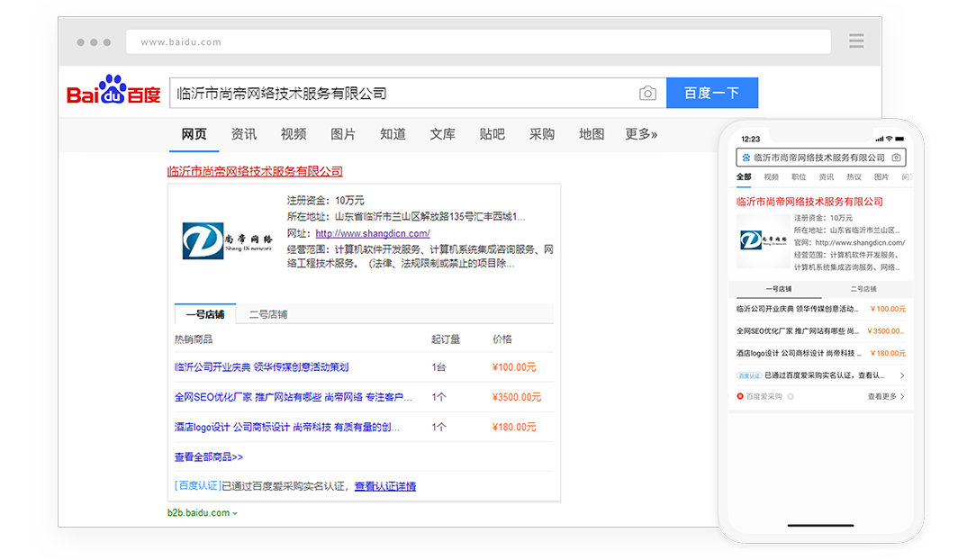
Task: Click the www.baidu.com address bar
Action: tap(478, 42)
